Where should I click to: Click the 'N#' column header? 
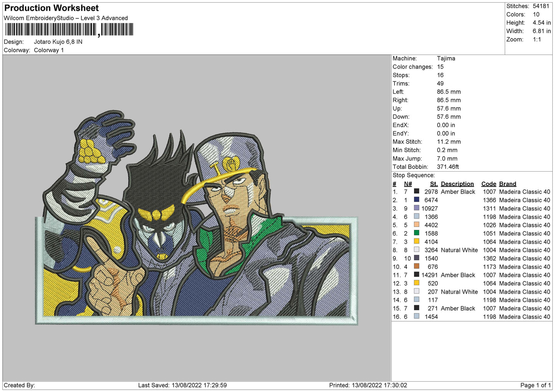[x=408, y=184]
